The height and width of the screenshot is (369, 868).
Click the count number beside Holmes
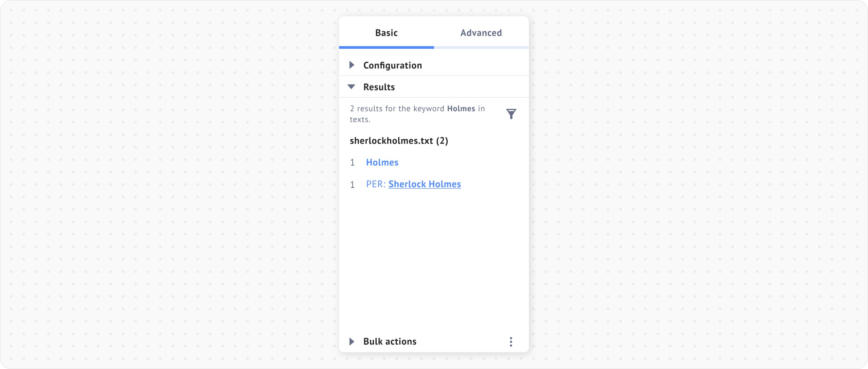(x=352, y=163)
